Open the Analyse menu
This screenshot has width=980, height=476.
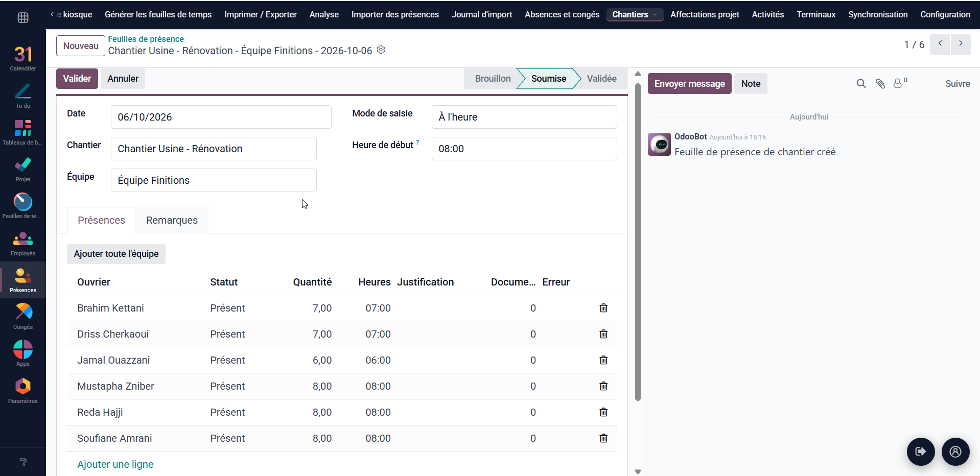pyautogui.click(x=324, y=14)
